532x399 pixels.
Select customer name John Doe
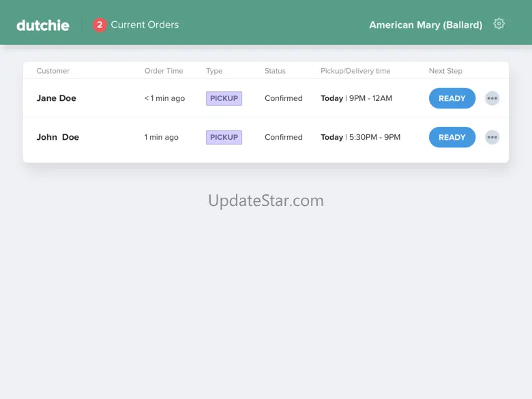[58, 137]
